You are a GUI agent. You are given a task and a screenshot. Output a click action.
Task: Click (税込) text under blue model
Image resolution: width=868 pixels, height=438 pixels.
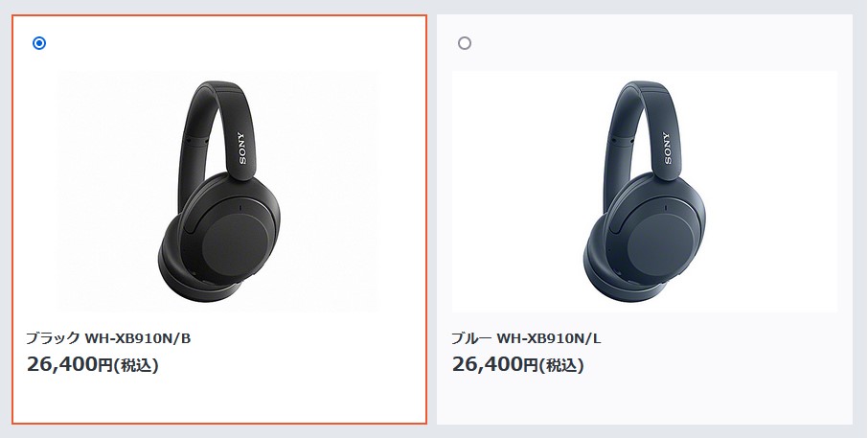point(561,365)
